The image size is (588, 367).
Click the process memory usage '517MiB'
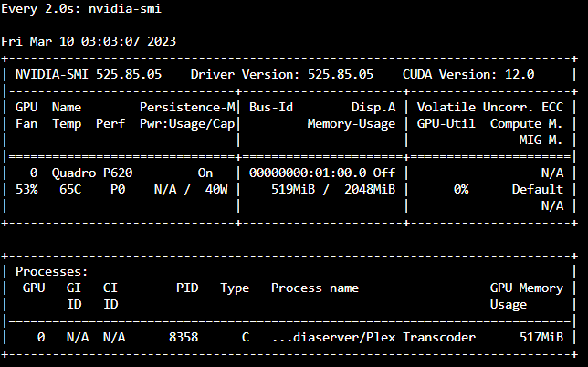[x=541, y=338]
